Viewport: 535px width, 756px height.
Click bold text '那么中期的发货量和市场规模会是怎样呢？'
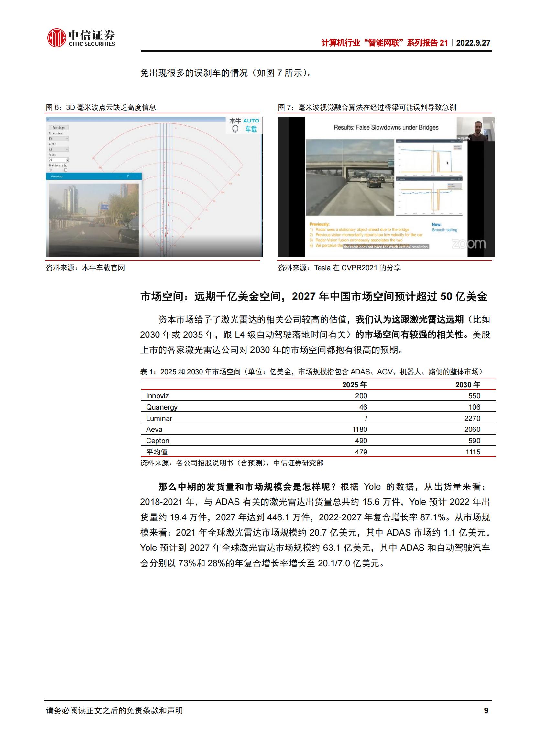tap(247, 487)
